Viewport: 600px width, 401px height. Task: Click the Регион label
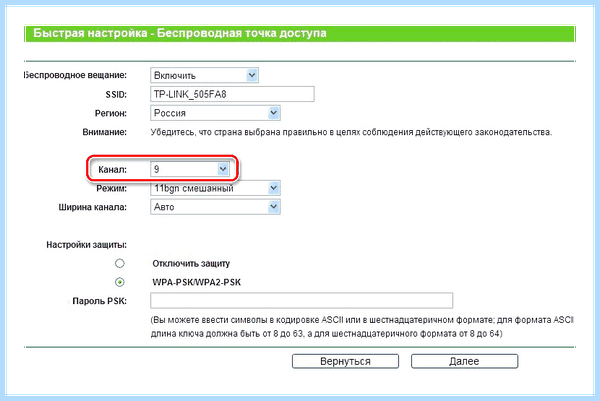coord(111,114)
